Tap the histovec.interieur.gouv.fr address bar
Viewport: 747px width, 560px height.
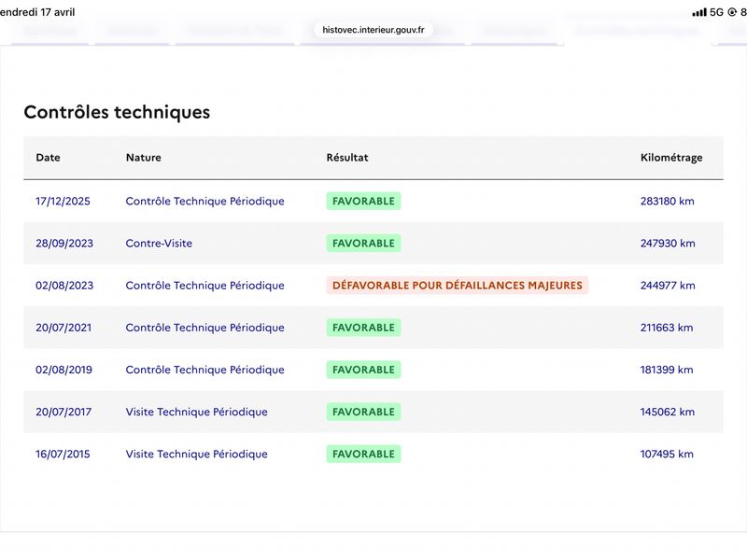(373, 30)
